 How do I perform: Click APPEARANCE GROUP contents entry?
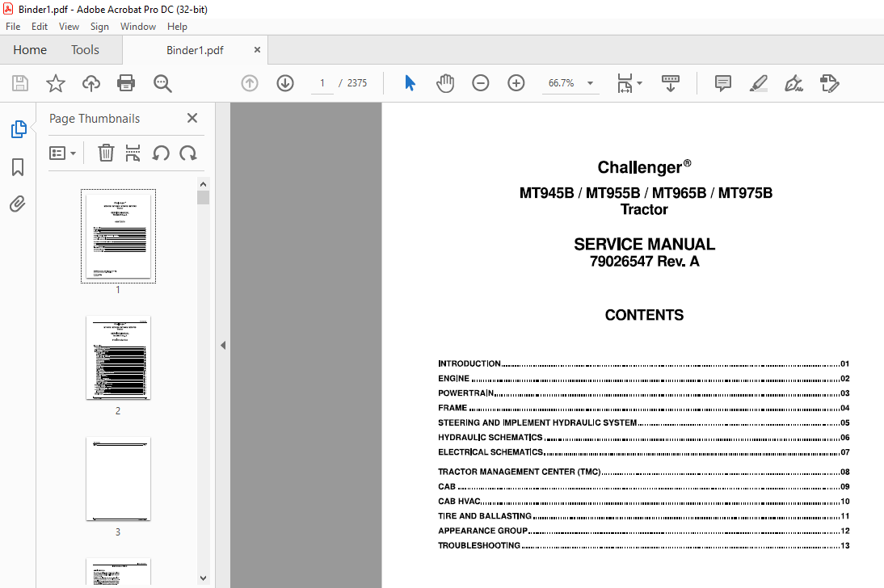(644, 531)
